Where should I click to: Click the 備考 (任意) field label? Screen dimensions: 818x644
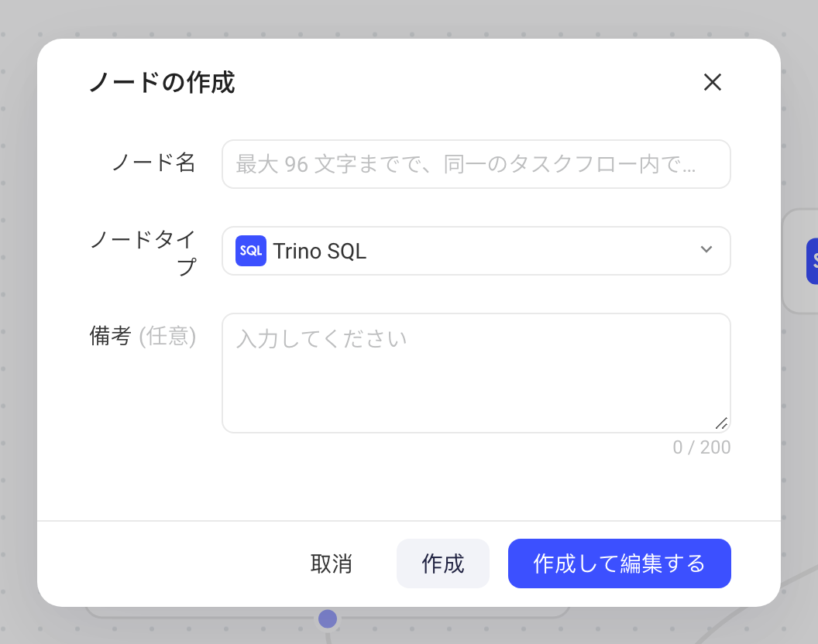click(143, 336)
